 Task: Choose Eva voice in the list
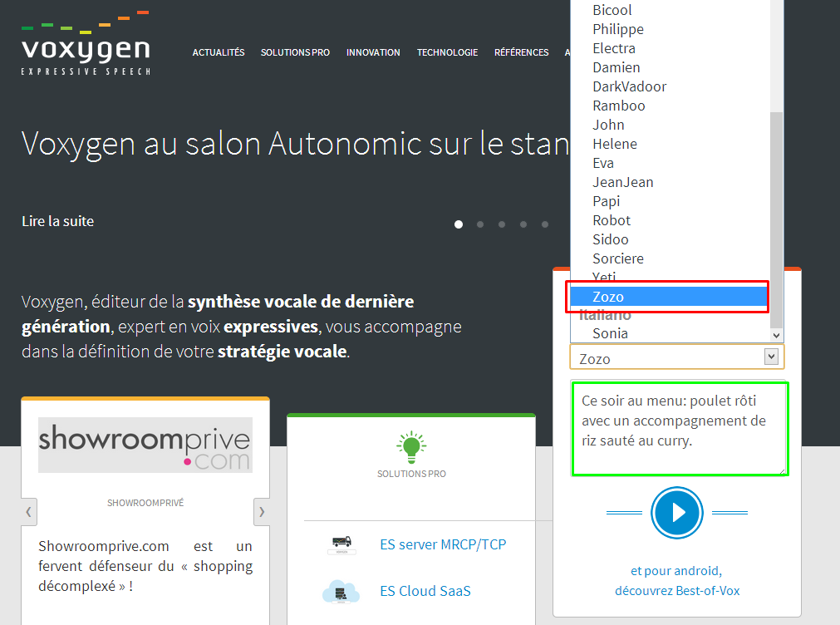(670, 164)
